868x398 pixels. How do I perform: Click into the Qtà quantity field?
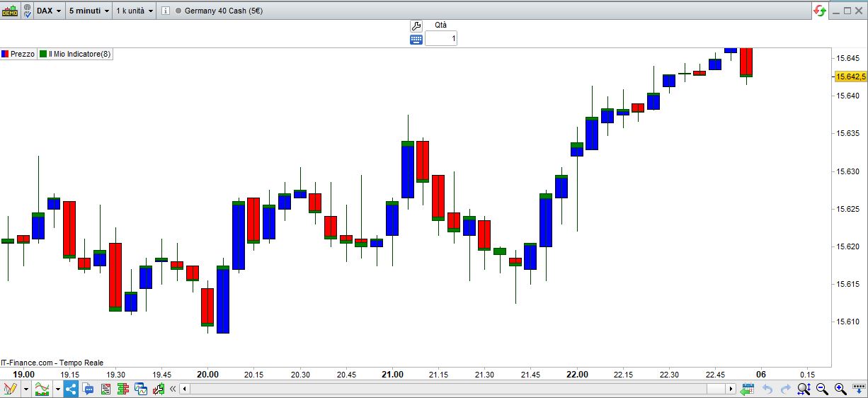[441, 38]
